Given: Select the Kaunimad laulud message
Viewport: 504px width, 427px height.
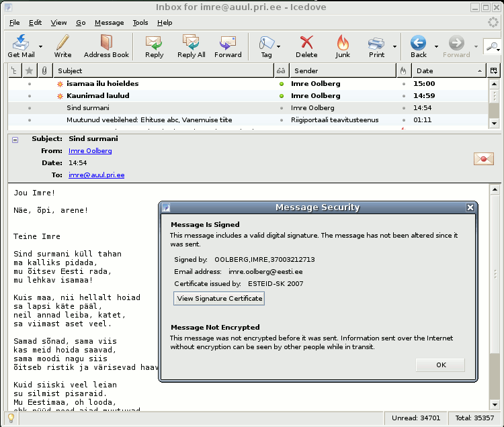Looking at the screenshot, I should pyautogui.click(x=247, y=96).
